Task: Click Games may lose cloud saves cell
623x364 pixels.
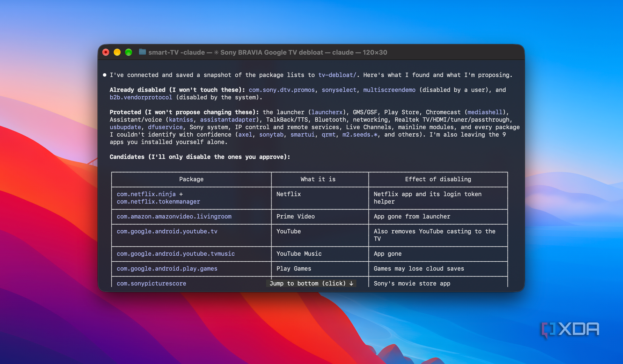Action: pyautogui.click(x=438, y=269)
